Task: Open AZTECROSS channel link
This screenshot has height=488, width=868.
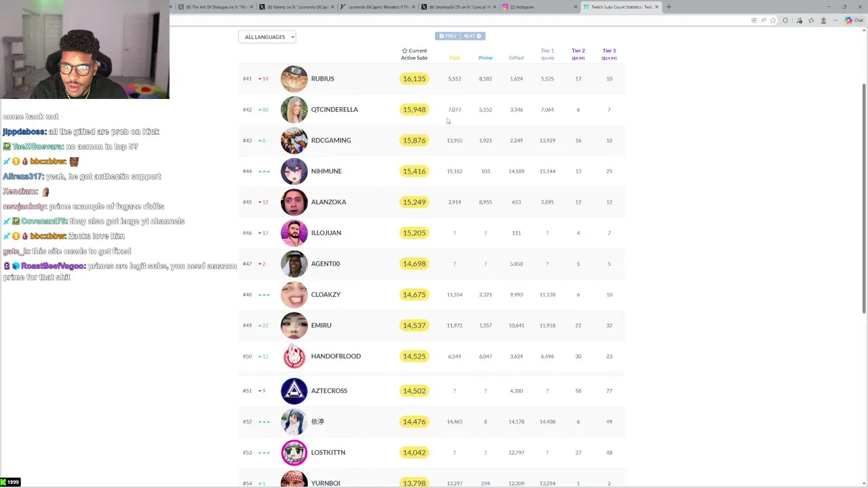Action: (329, 391)
